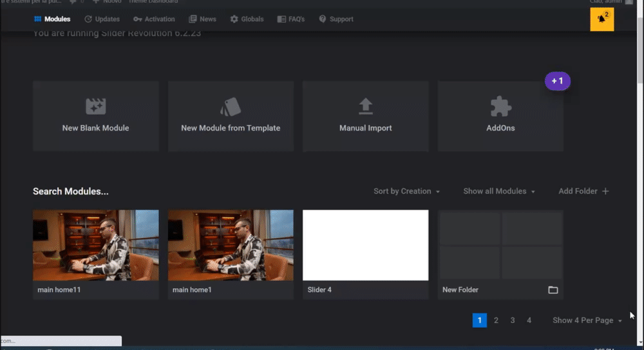Open the main home1 module thumbnail

pos(231,245)
